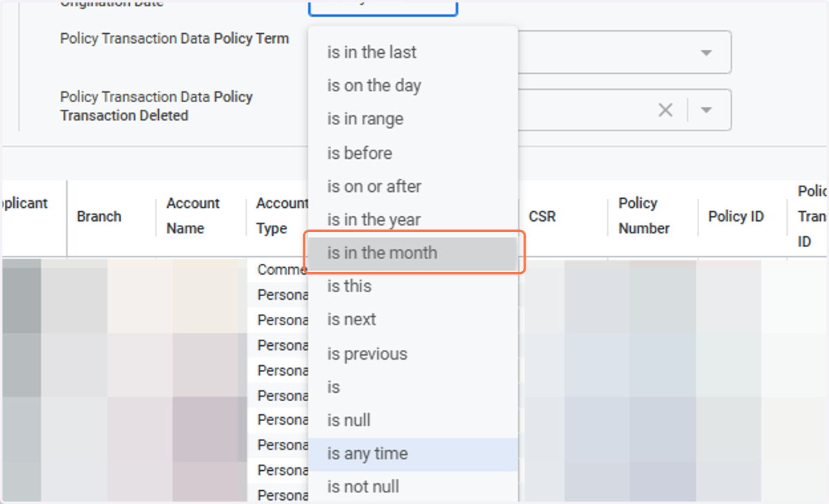This screenshot has width=829, height=504.
Task: Click the CSR column header
Action: tap(542, 216)
